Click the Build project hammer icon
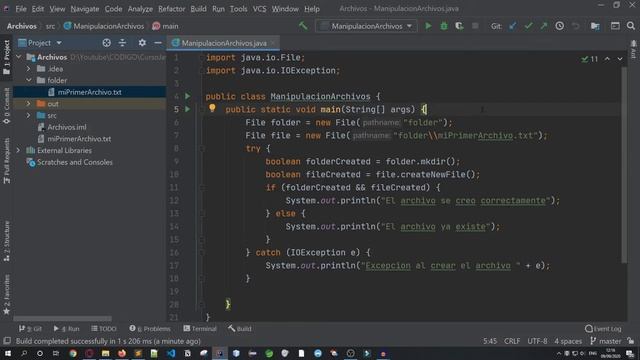Viewport: 640px width, 360px height. coord(303,26)
